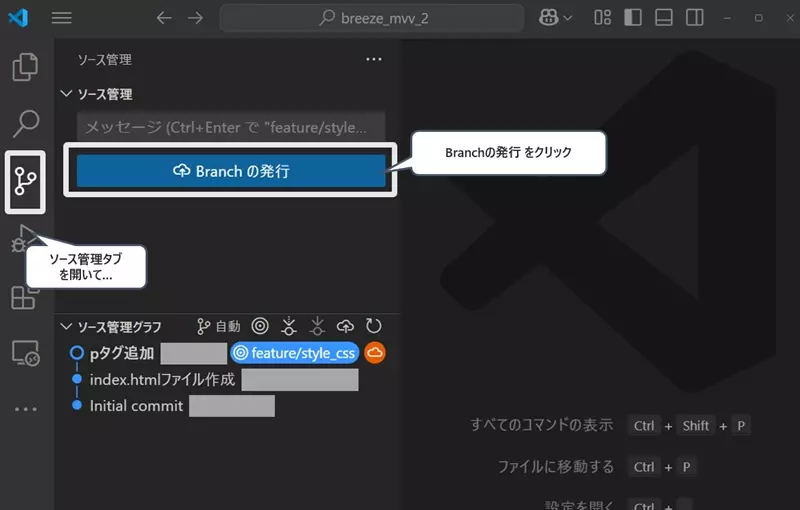Click the pull icon in graph toolbar

(x=317, y=326)
